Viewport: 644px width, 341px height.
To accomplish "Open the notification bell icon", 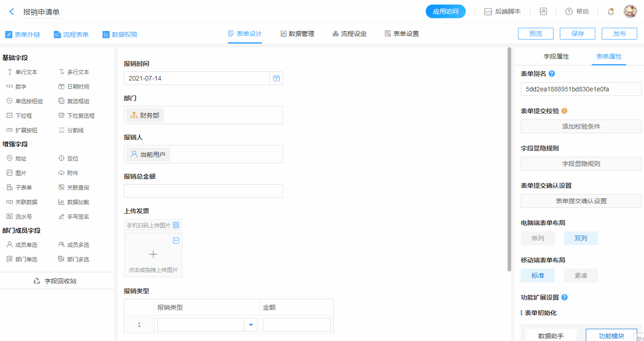I will click(611, 12).
